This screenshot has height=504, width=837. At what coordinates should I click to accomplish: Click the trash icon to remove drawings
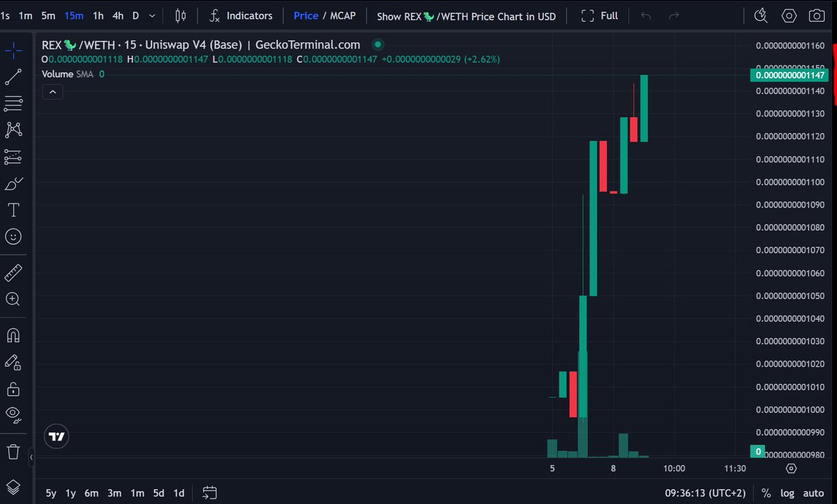pyautogui.click(x=13, y=451)
